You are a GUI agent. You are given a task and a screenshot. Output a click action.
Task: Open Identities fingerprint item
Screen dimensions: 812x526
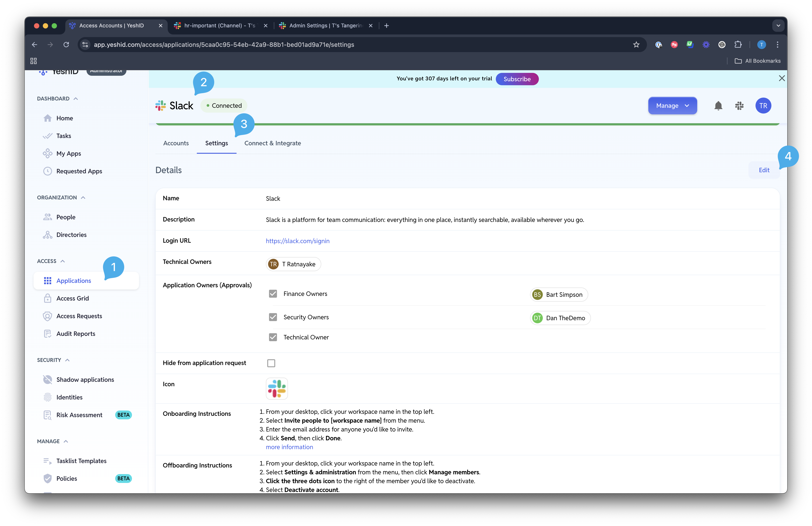coord(69,397)
